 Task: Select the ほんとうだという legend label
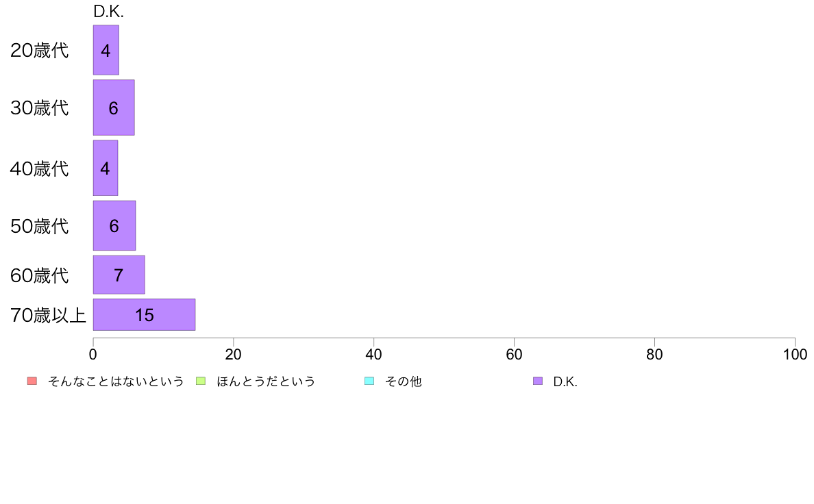click(266, 381)
